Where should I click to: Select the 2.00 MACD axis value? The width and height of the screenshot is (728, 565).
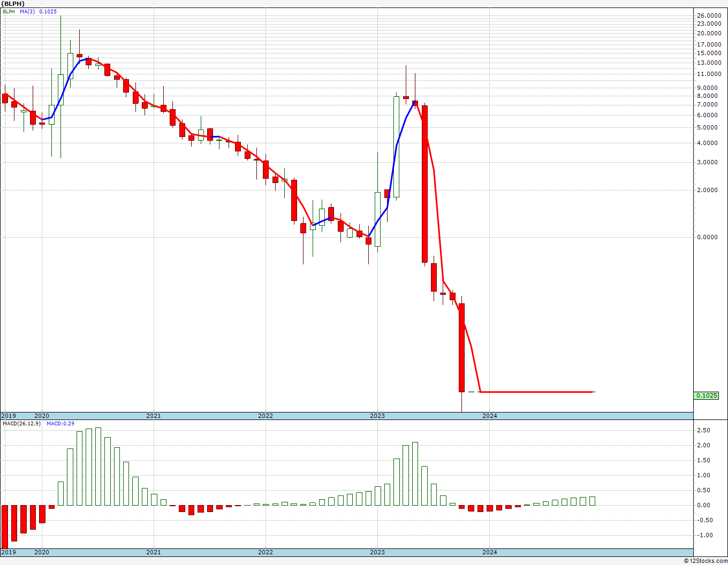[x=703, y=445]
